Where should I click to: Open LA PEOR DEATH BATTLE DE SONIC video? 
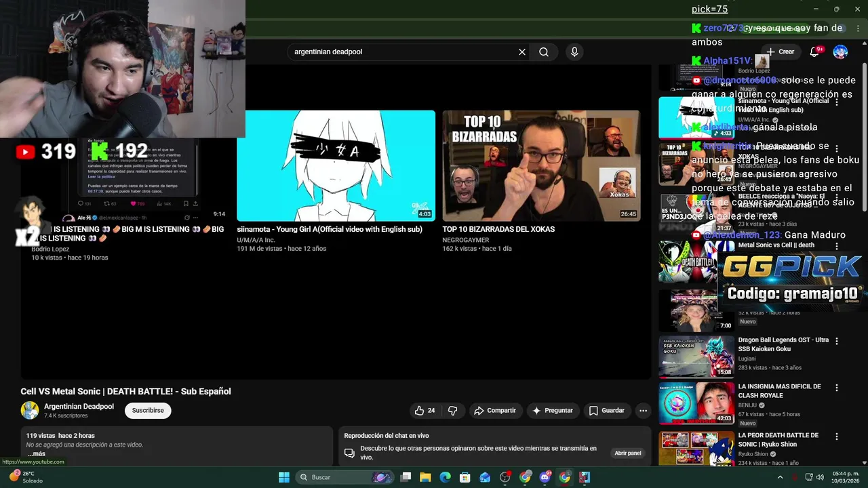[x=778, y=439]
